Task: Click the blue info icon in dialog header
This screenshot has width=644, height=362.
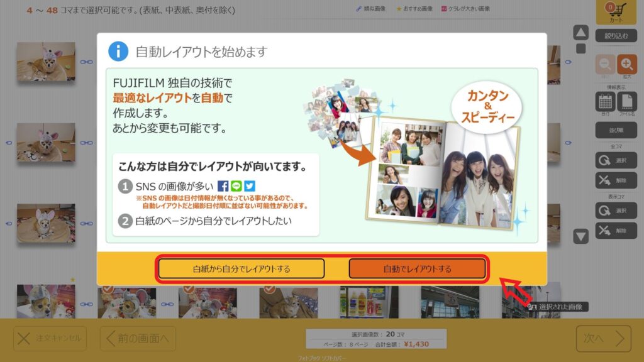Action: [x=118, y=52]
